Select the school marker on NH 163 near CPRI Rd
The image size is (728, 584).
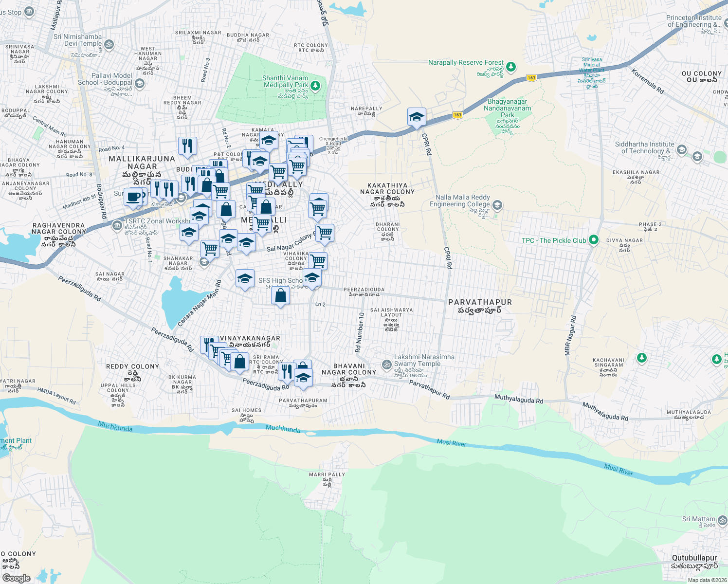point(417,117)
